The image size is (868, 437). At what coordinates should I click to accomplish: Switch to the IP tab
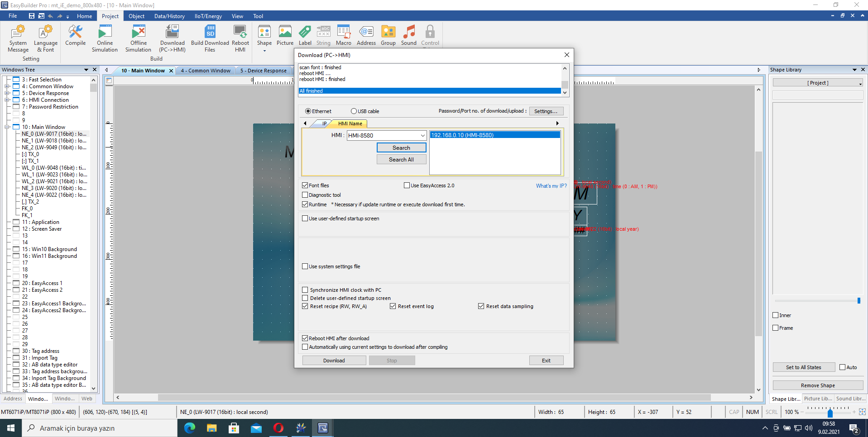click(324, 123)
